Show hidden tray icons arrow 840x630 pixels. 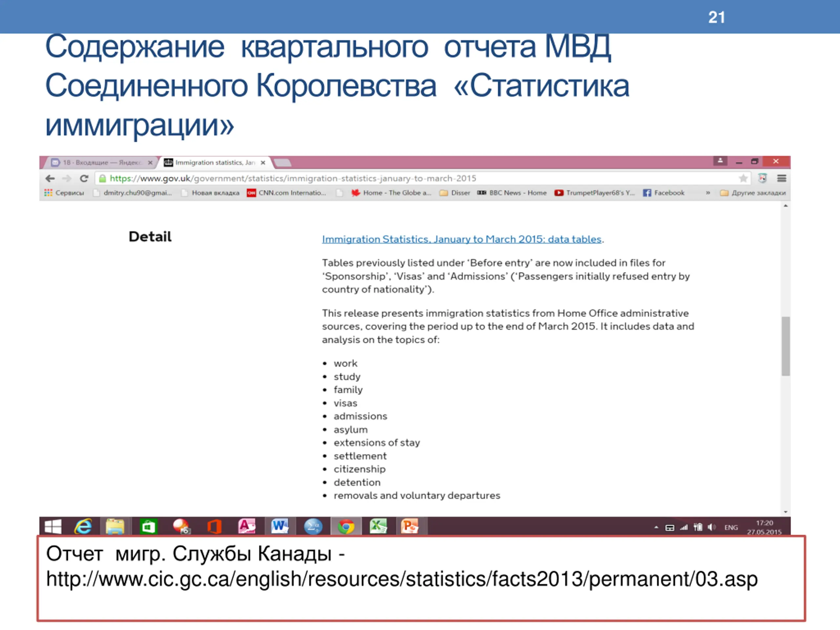coord(656,528)
